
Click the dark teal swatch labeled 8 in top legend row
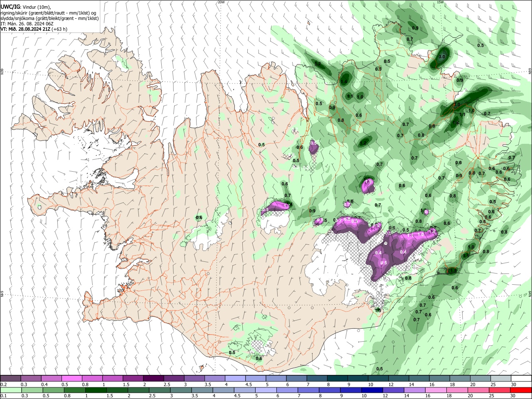[x=337, y=379]
